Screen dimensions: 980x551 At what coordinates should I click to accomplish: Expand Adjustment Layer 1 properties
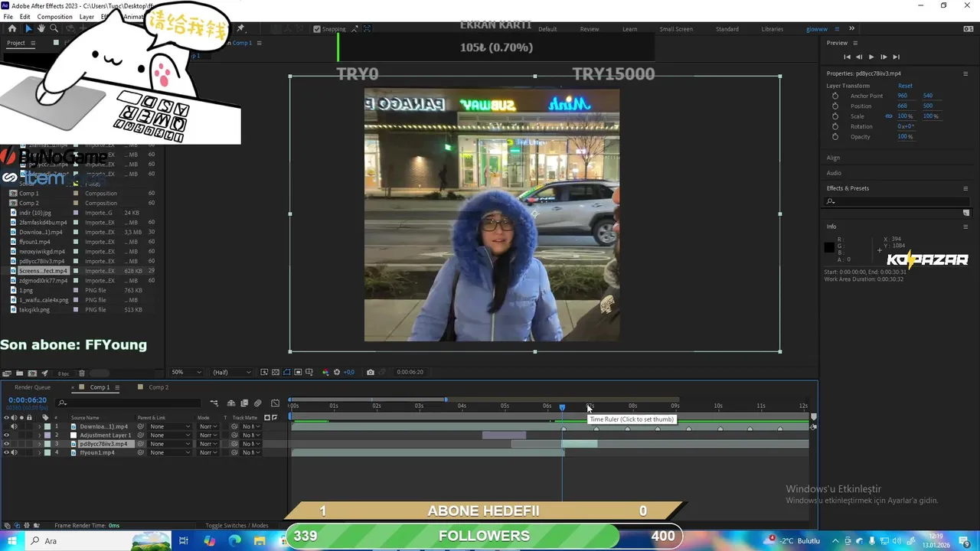click(39, 435)
